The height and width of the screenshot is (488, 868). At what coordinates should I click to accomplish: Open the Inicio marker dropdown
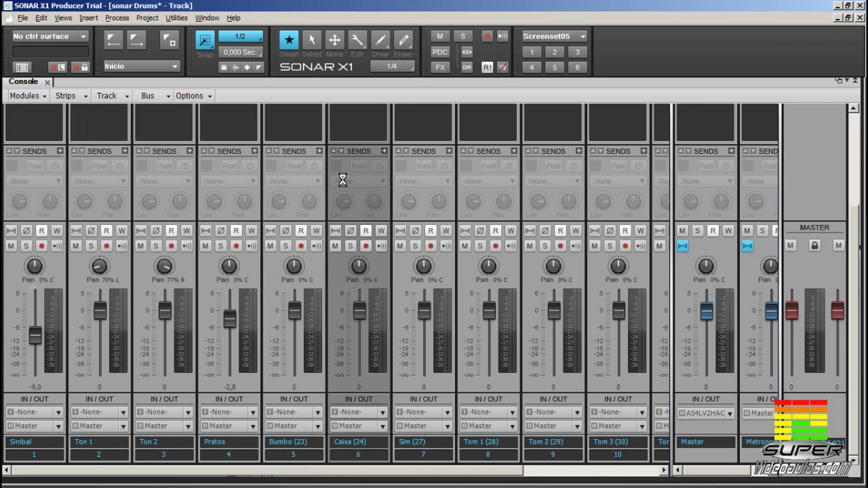click(x=175, y=66)
